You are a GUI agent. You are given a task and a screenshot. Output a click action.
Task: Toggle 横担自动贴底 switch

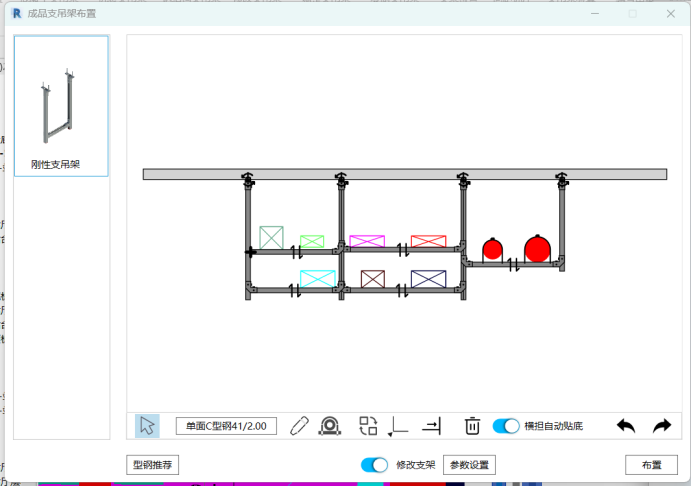tap(506, 426)
